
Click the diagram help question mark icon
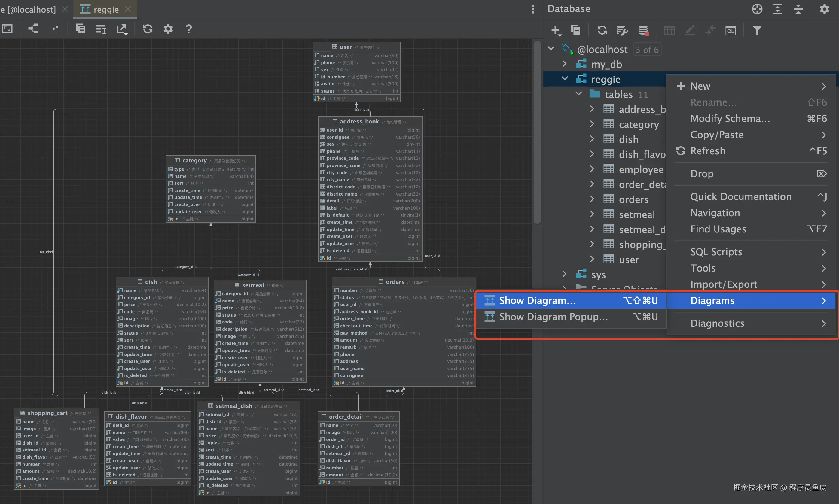[188, 29]
